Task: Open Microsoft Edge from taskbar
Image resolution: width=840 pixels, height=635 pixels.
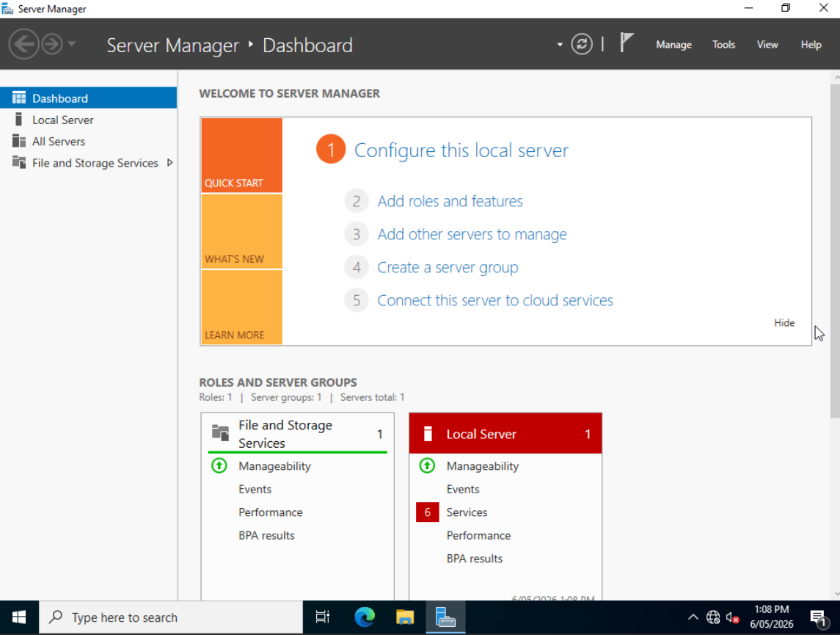Action: coord(365,617)
